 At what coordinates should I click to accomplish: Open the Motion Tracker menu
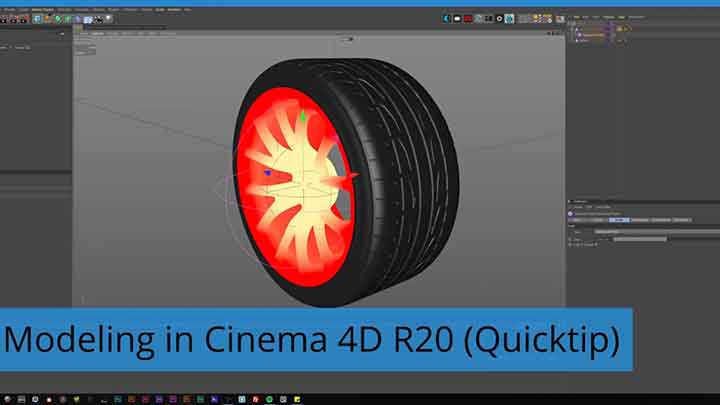(42, 10)
